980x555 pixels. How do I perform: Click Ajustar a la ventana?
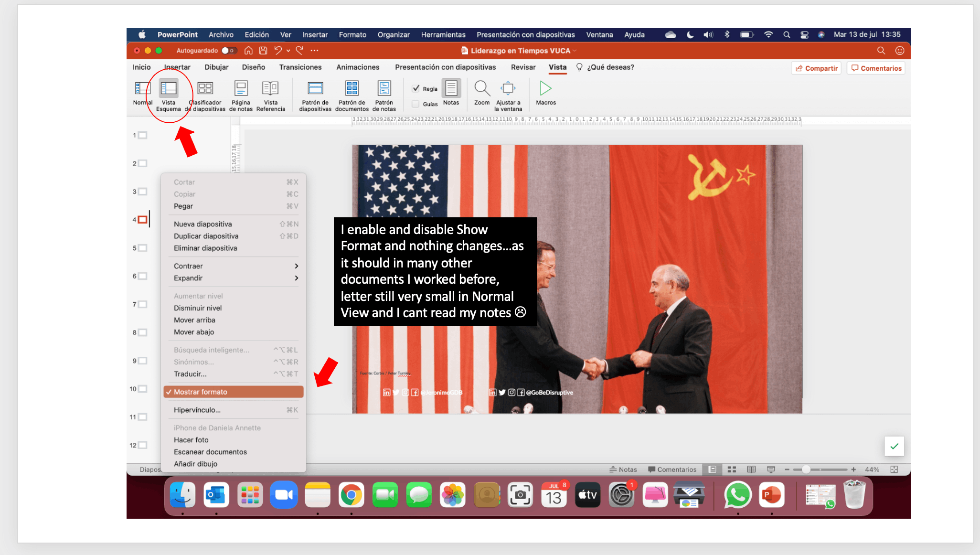pos(508,96)
